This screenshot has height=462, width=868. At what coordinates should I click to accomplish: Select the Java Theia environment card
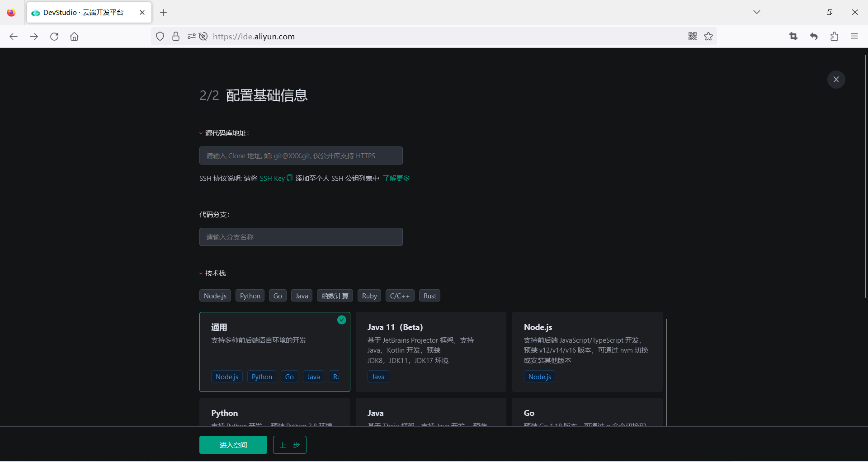point(431,412)
